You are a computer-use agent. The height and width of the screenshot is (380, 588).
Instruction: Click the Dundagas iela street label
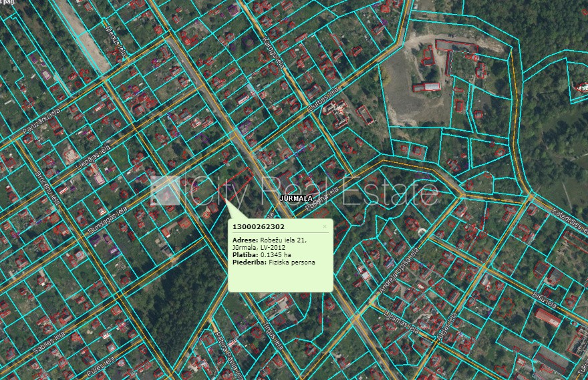(106, 218)
